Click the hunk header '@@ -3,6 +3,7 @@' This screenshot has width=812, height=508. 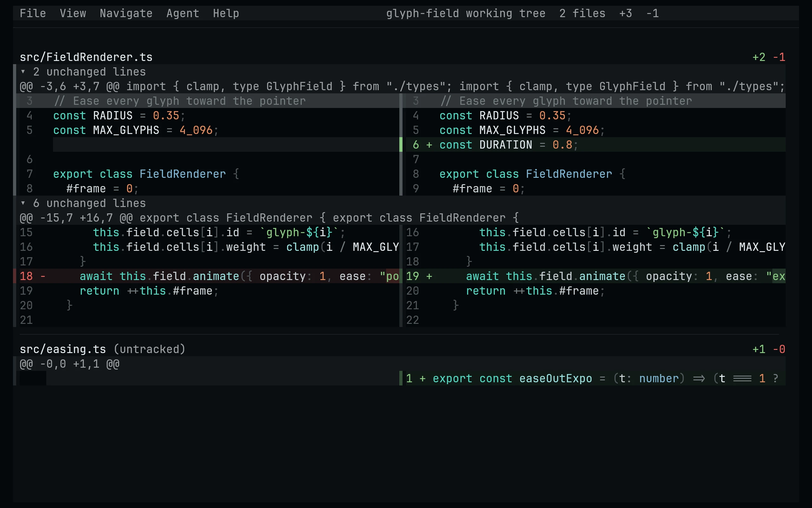point(401,86)
